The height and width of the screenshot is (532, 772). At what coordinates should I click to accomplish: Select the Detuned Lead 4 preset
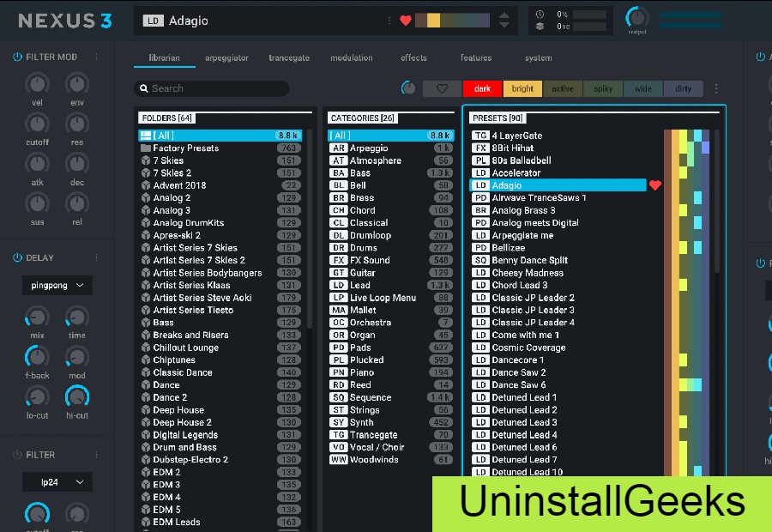[558, 435]
